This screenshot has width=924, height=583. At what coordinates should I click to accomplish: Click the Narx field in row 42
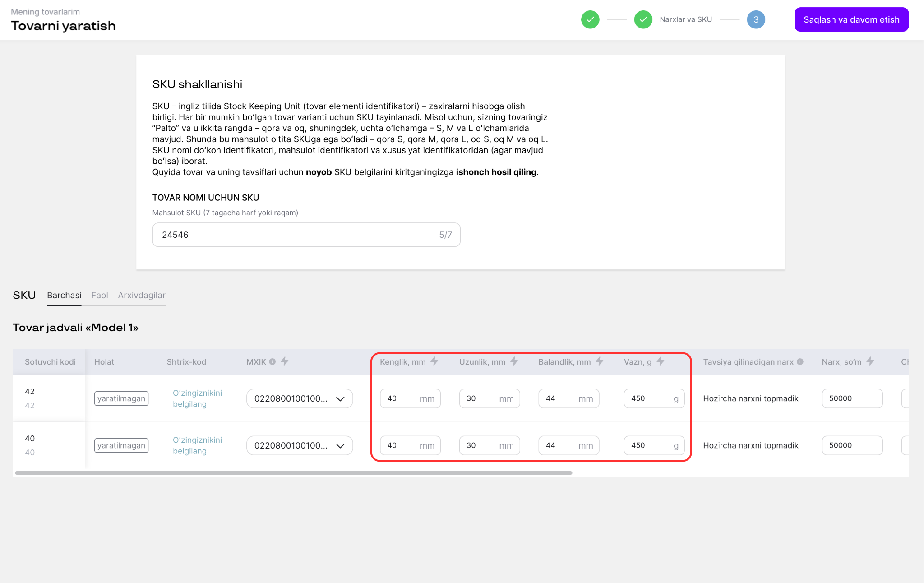852,398
